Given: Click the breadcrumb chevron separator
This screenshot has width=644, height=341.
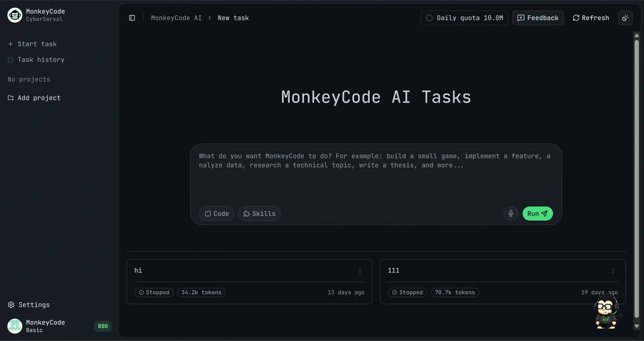Looking at the screenshot, I should (210, 18).
